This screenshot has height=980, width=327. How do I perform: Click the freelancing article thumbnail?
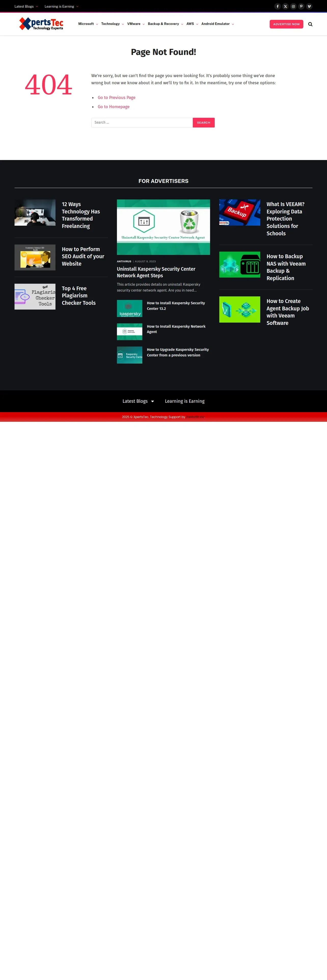[x=35, y=213]
